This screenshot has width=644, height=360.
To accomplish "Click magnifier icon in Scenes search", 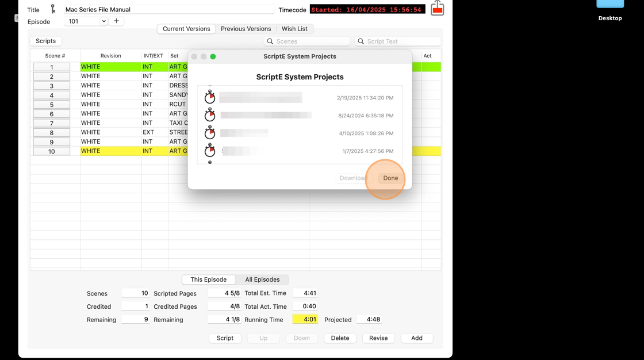I will 270,41.
